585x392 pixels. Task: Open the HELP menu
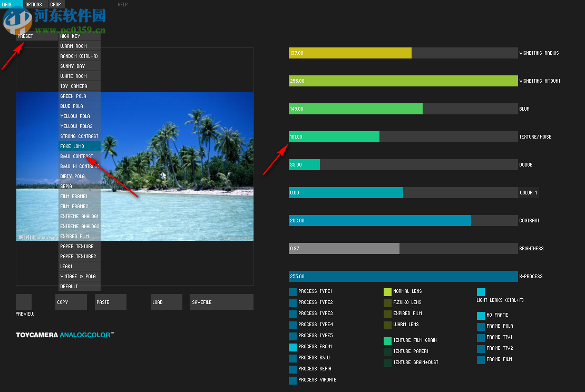[x=122, y=4]
